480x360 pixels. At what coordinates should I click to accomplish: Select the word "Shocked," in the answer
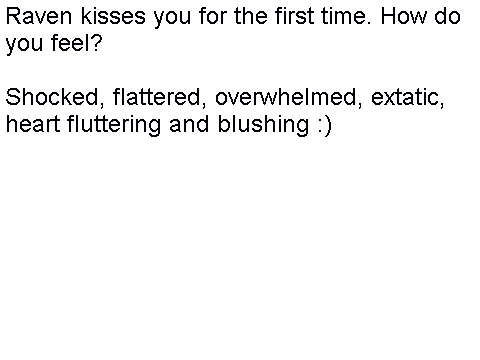55,98
